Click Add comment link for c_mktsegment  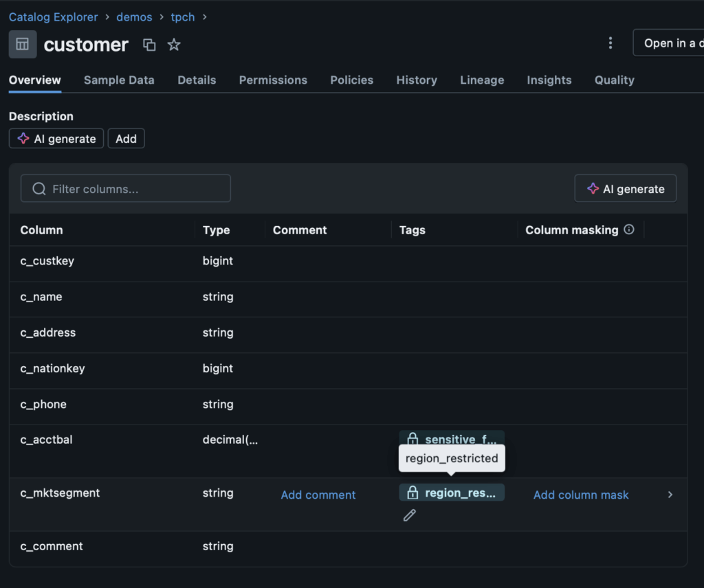(318, 495)
